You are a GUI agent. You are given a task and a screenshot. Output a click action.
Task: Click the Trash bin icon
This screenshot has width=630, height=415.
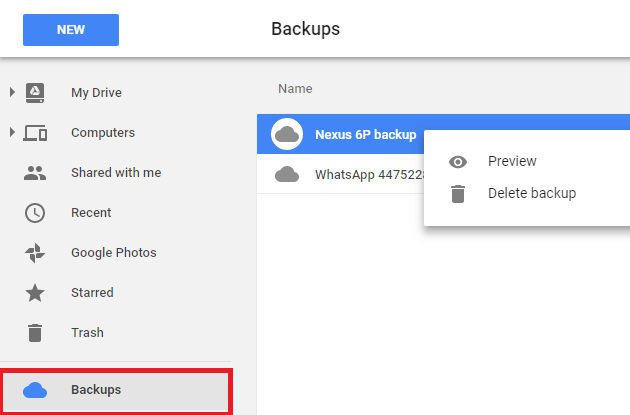point(35,332)
